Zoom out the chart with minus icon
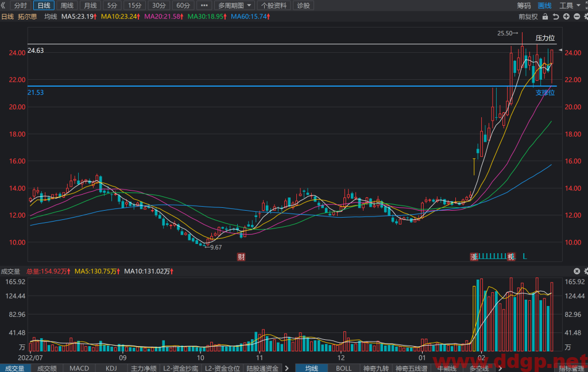Image resolution: width=588 pixels, height=372 pixels. (577, 17)
